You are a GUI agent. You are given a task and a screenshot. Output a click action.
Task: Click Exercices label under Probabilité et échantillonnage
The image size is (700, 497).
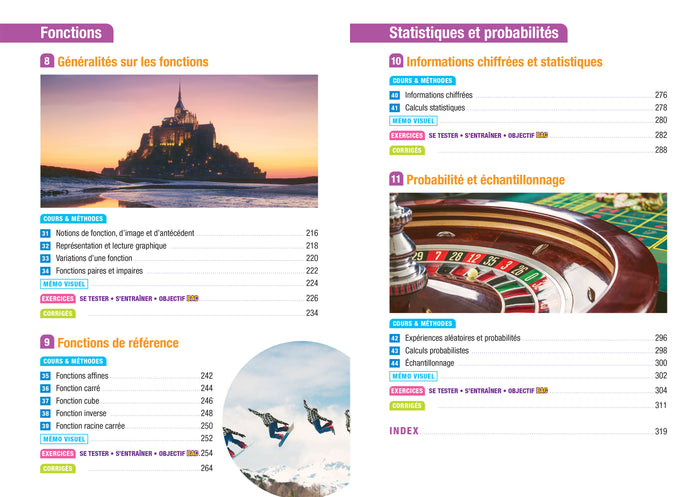click(x=407, y=391)
